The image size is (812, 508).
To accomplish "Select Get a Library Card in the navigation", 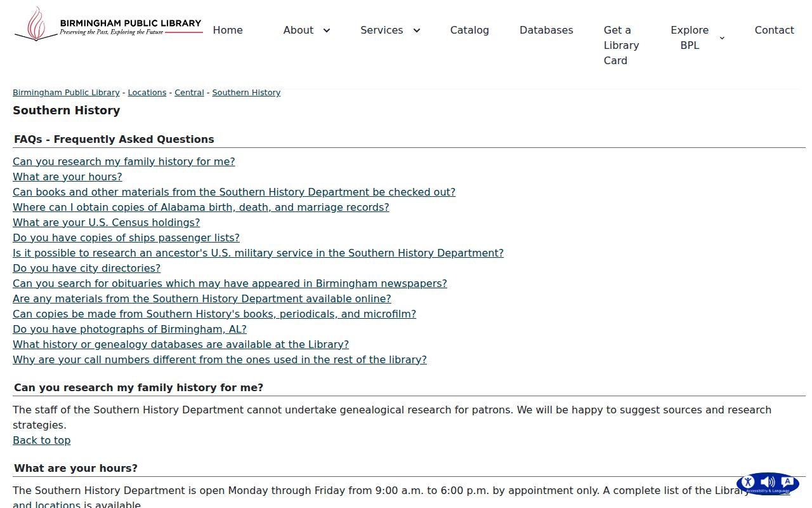I will click(x=622, y=45).
